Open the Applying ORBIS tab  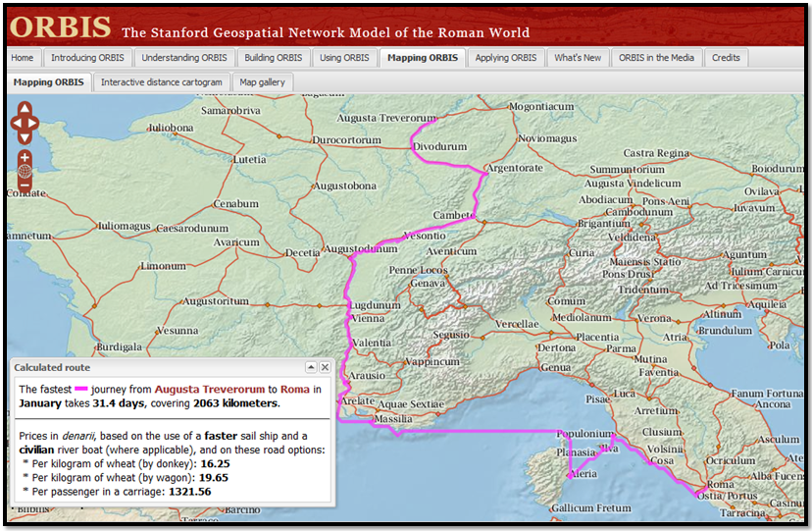[506, 58]
